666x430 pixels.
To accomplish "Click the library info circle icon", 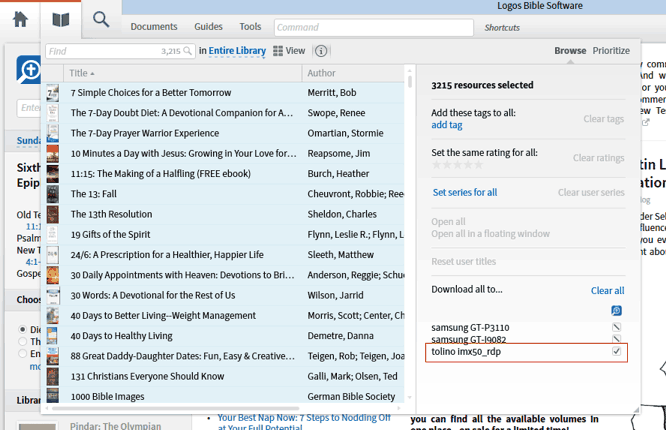I will [x=321, y=51].
